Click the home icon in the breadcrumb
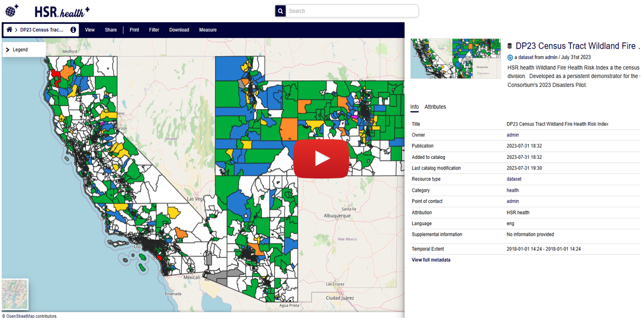Image resolution: width=644 pixels, height=330 pixels. 11,30
